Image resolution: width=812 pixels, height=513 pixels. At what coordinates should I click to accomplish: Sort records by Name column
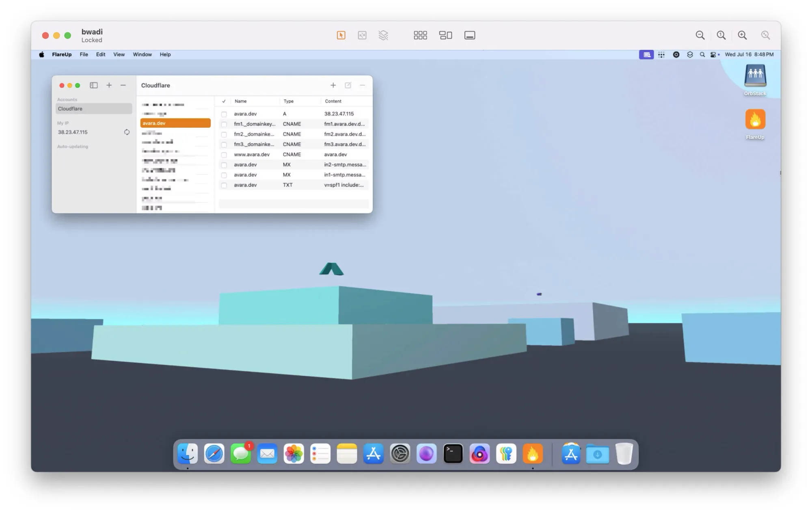click(255, 101)
